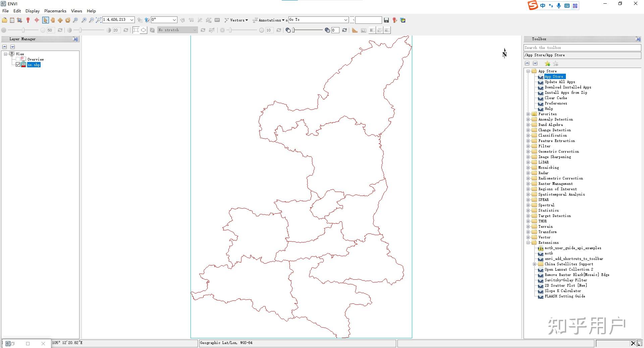Screen dimensions: 644x348
Task: Select Savitzky-Golay Filter extension
Action: 566,280
